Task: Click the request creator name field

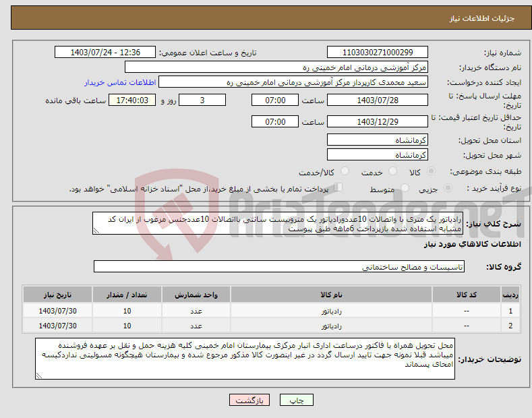Action: (293, 82)
